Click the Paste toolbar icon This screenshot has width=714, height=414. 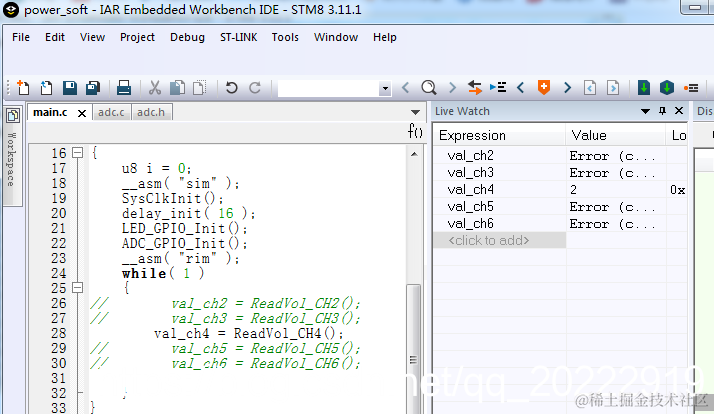[199, 87]
